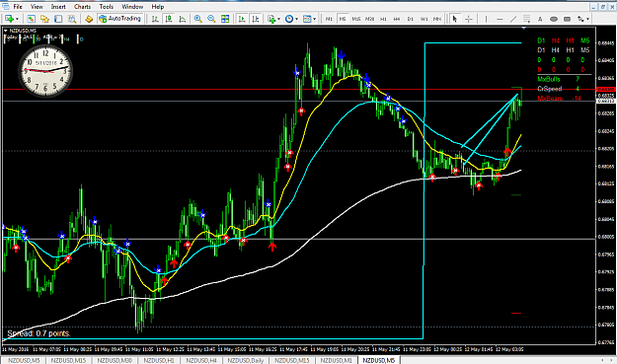Select the equidistant channel lines tool
The height and width of the screenshot is (364, 617).
526,19
